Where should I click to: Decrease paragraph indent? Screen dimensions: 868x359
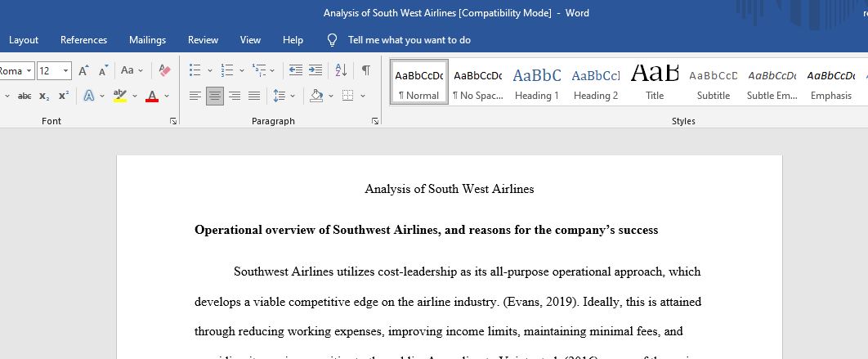pyautogui.click(x=296, y=70)
